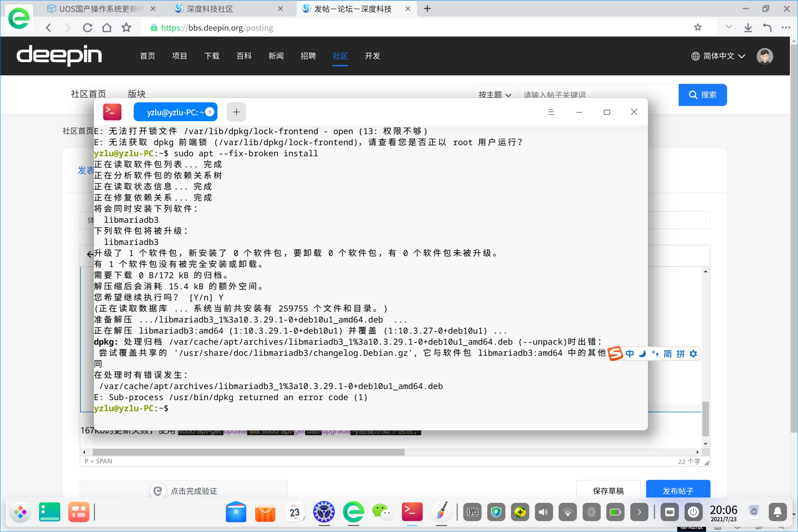Open WeChat from the dock
Image resolution: width=798 pixels, height=532 pixels.
point(382,512)
